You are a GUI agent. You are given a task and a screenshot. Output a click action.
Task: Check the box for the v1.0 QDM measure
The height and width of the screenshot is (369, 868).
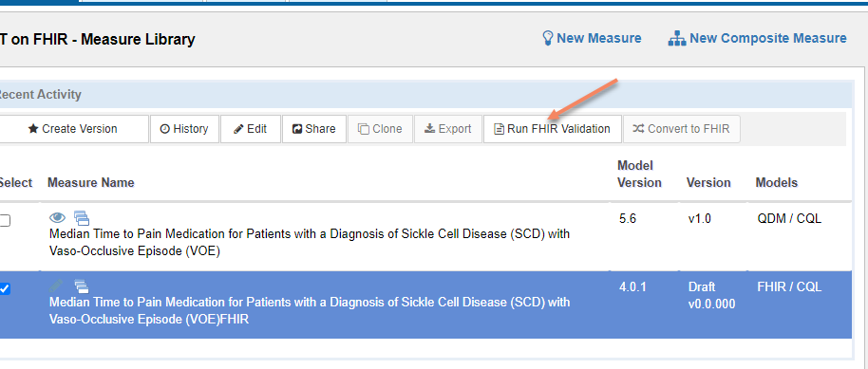coord(5,221)
